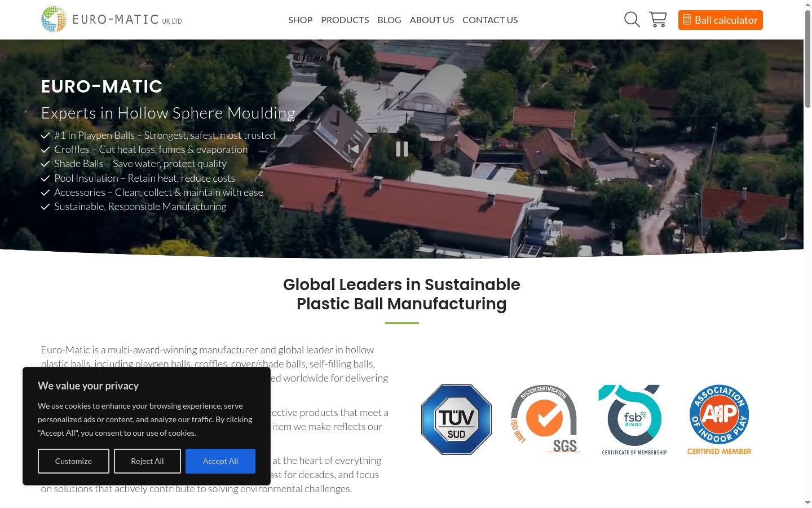Click "Croffles – Cut heat loss" bullet text
This screenshot has width=812, height=508.
[151, 150]
